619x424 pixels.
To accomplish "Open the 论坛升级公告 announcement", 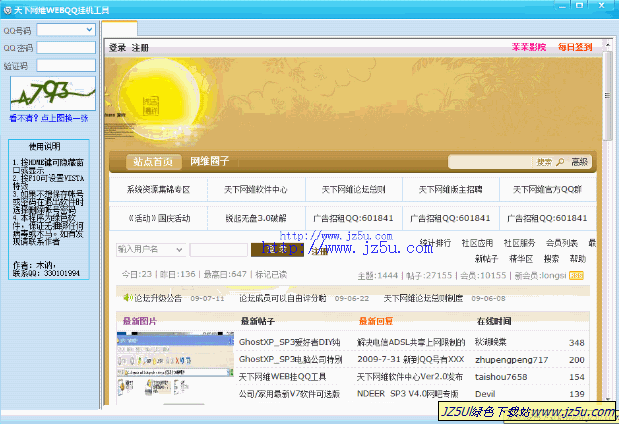I will (x=158, y=298).
